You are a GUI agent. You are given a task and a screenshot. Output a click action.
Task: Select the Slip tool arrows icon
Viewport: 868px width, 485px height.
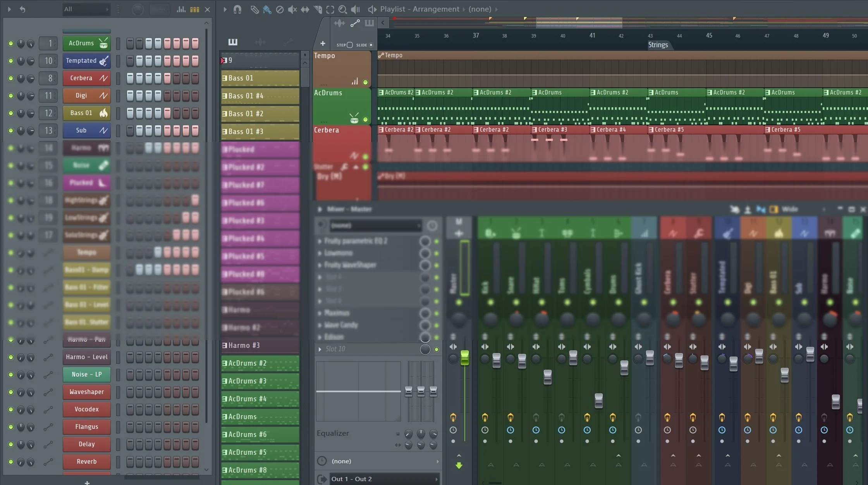click(x=305, y=9)
